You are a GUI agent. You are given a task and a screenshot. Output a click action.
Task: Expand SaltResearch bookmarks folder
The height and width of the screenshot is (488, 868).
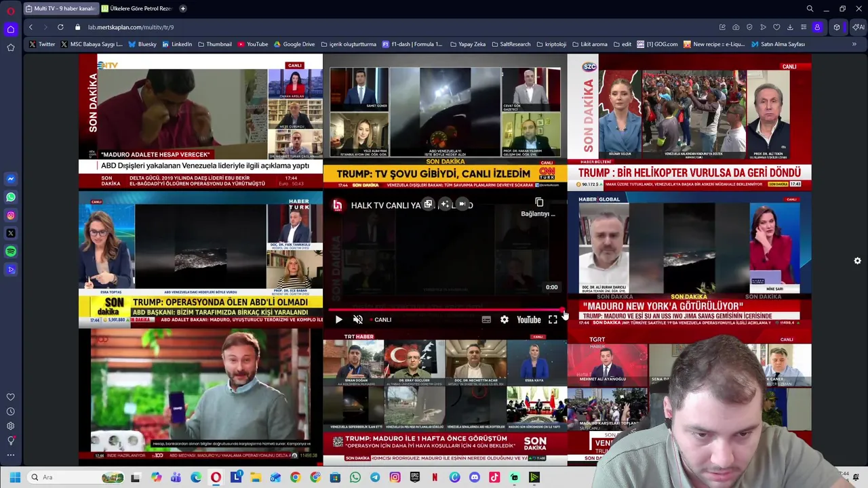coord(511,44)
